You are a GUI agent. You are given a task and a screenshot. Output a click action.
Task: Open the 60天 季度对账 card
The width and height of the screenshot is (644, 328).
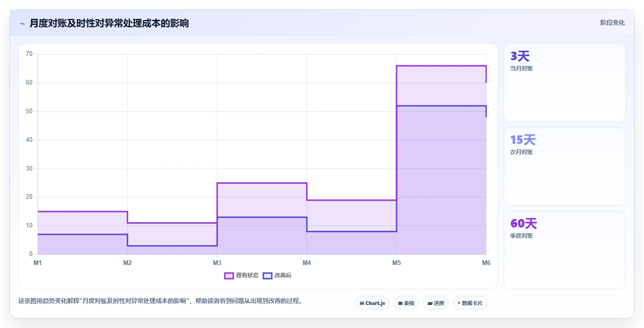564,250
